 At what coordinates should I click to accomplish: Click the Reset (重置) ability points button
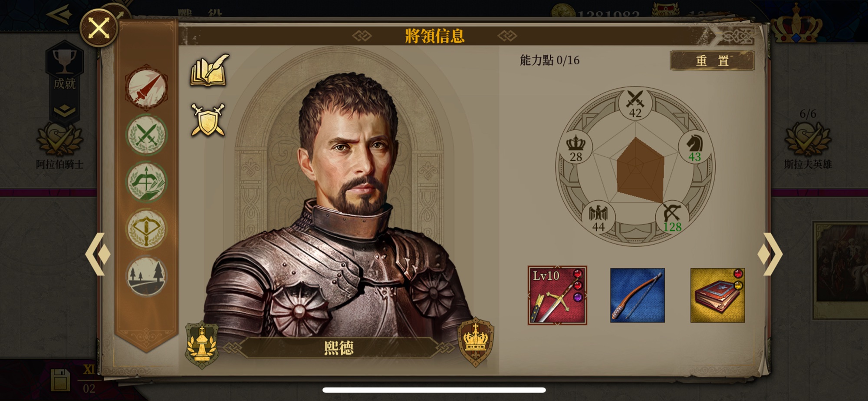(712, 60)
